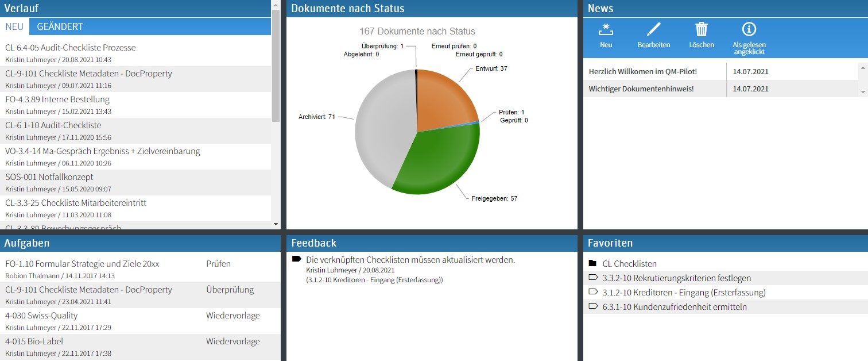Click the Abgelehnt: 0 chart label
Screen dimensions: 868x361
361,54
